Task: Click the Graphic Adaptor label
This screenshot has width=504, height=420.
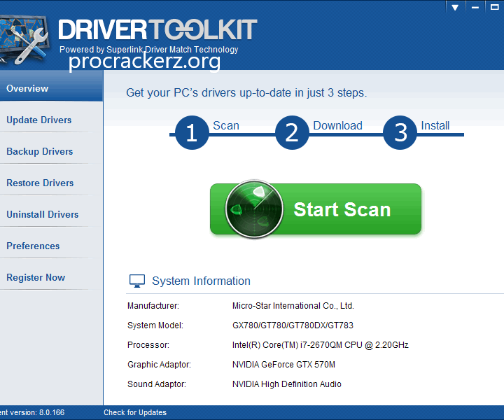Action: 159,365
